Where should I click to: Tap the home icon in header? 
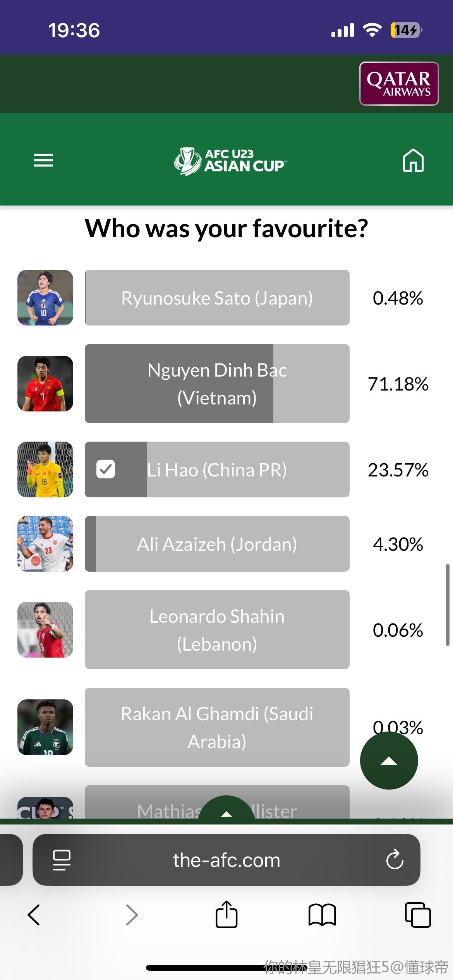click(413, 160)
